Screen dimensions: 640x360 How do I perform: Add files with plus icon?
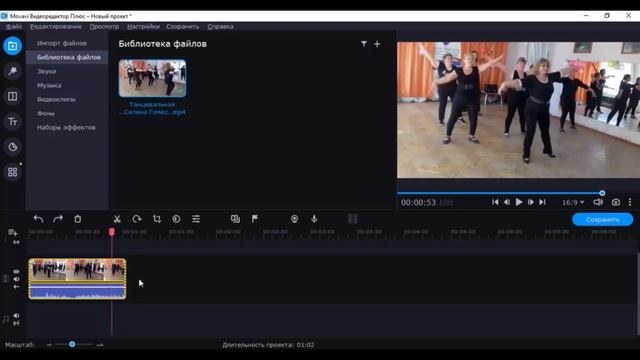pyautogui.click(x=377, y=44)
